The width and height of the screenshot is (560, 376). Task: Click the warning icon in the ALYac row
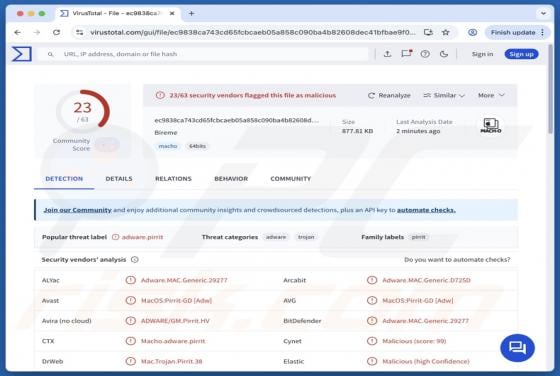point(131,280)
